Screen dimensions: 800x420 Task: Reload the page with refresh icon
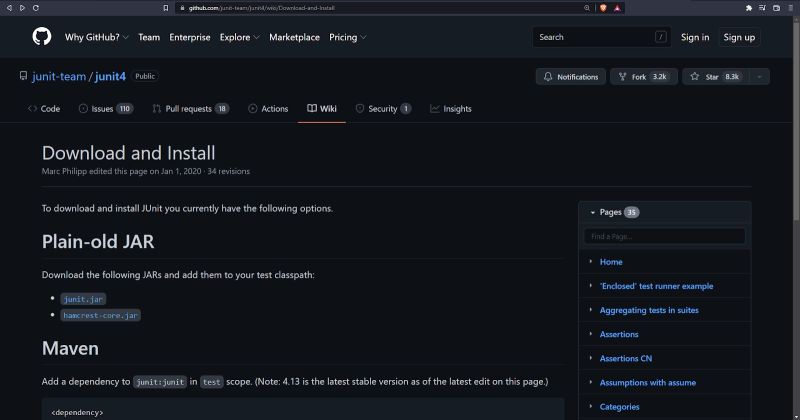tap(36, 8)
